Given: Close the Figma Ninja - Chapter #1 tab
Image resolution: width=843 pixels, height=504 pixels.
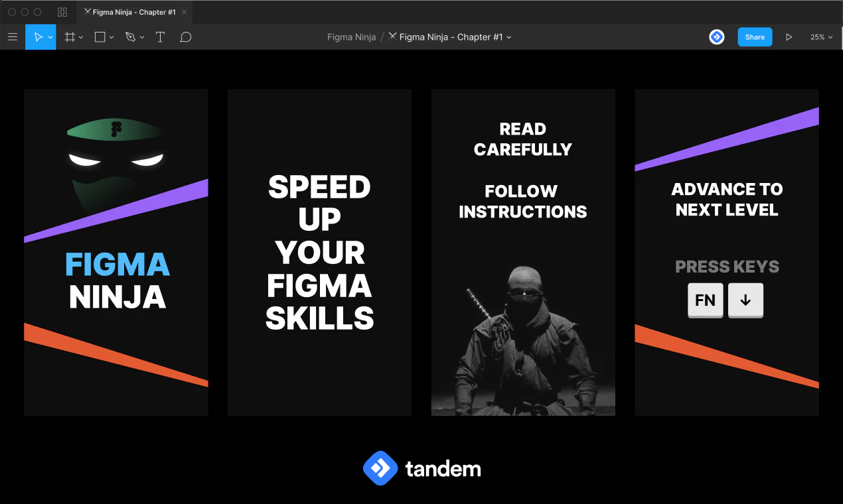Looking at the screenshot, I should 184,12.
